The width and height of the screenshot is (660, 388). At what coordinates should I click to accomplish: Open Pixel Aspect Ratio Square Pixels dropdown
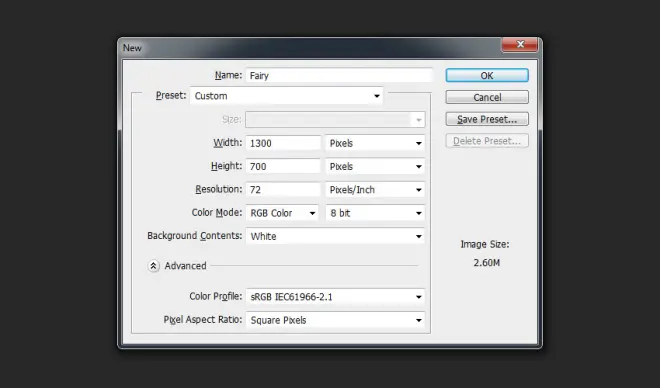[335, 320]
